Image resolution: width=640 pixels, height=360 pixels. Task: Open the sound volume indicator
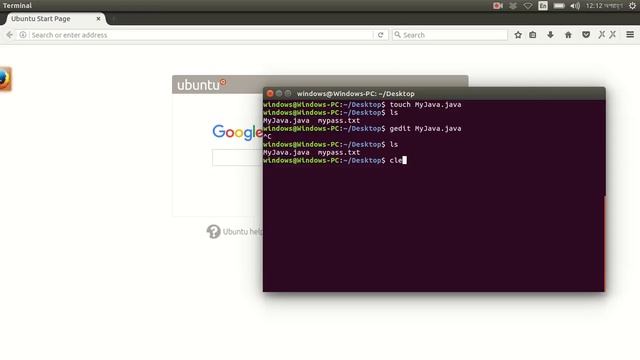click(575, 6)
